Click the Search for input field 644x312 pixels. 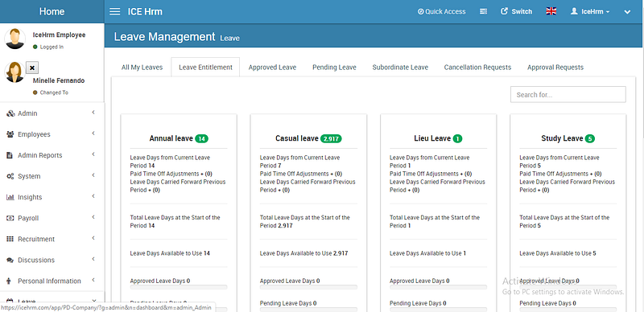(x=568, y=94)
